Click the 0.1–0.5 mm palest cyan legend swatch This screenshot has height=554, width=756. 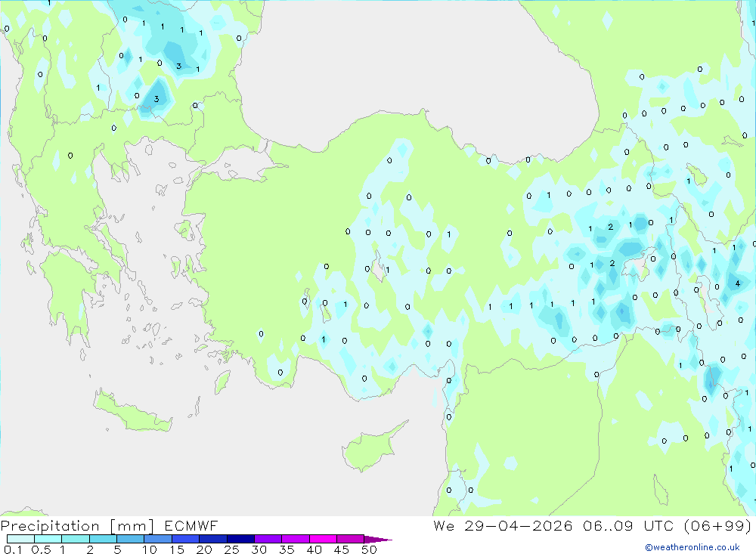point(20,539)
